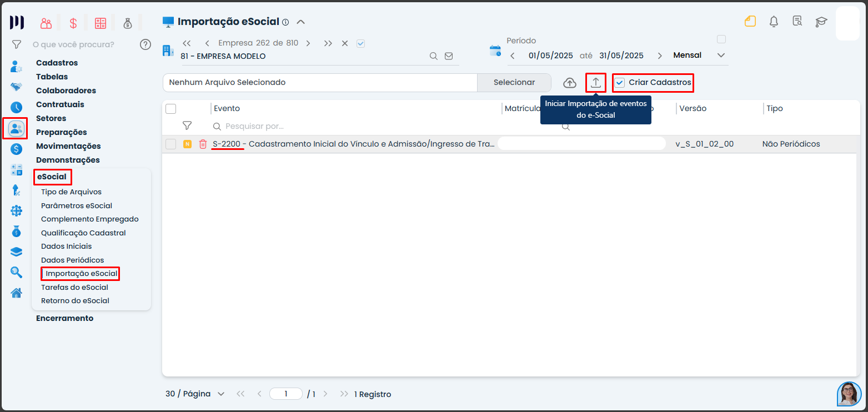Select the blue dollar coin sidebar icon
The image size is (868, 412).
click(17, 149)
